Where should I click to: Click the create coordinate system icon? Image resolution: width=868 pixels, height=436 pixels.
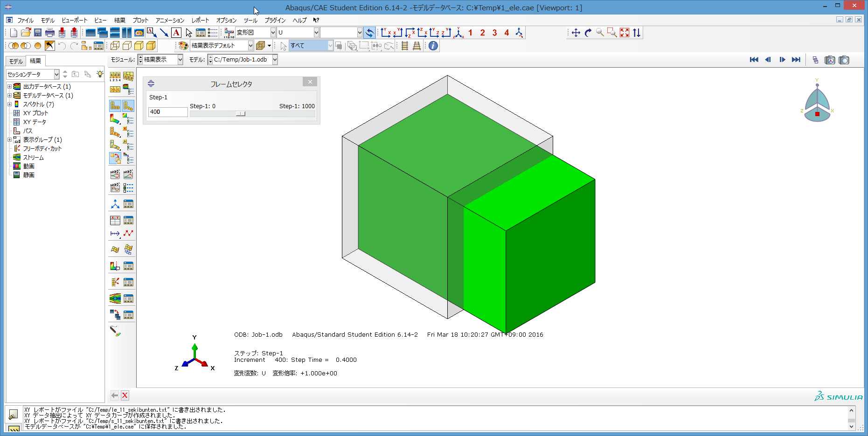[x=115, y=204]
